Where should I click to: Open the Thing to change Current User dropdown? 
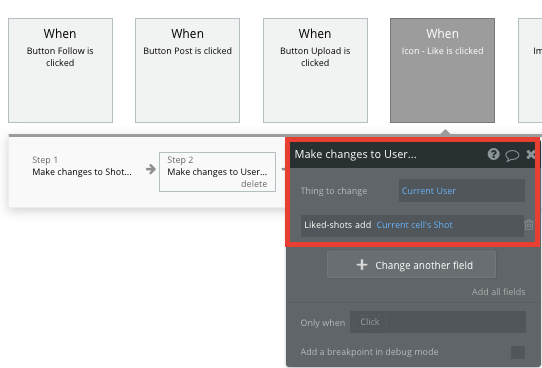[x=461, y=191]
